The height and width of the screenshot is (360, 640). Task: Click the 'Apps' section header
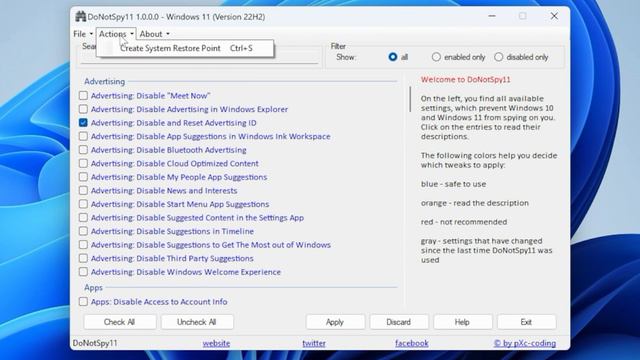93,287
